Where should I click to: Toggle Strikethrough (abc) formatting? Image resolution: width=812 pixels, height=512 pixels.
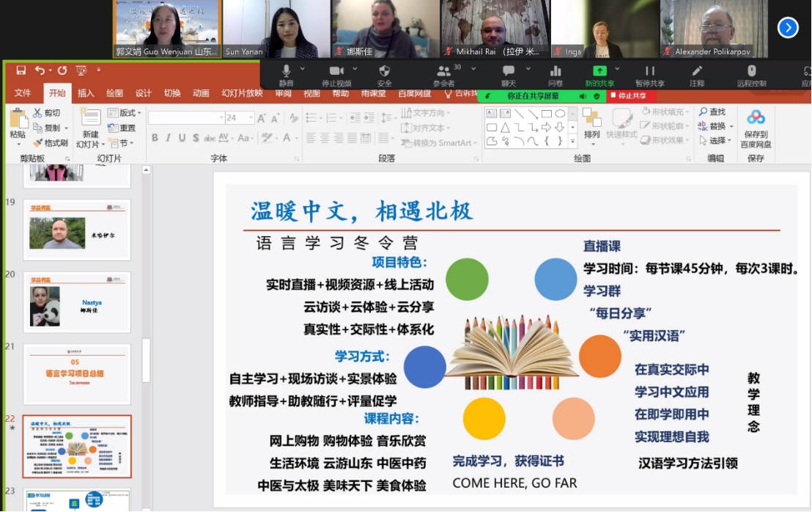coord(209,138)
